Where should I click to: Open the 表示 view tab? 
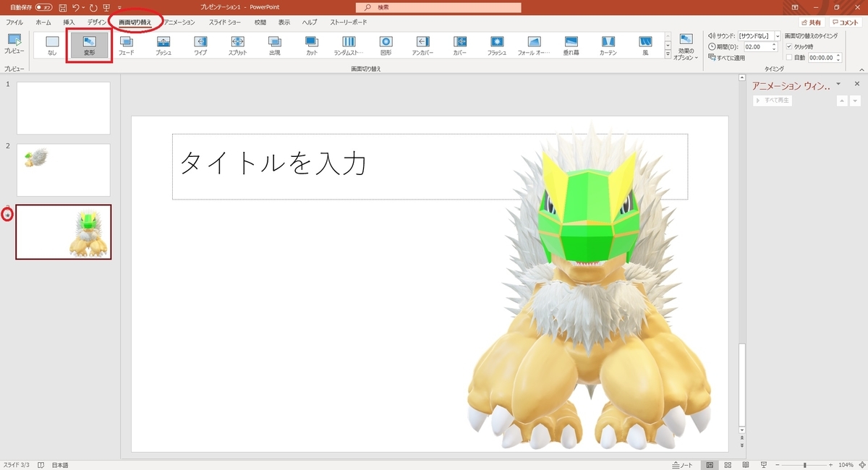click(284, 22)
